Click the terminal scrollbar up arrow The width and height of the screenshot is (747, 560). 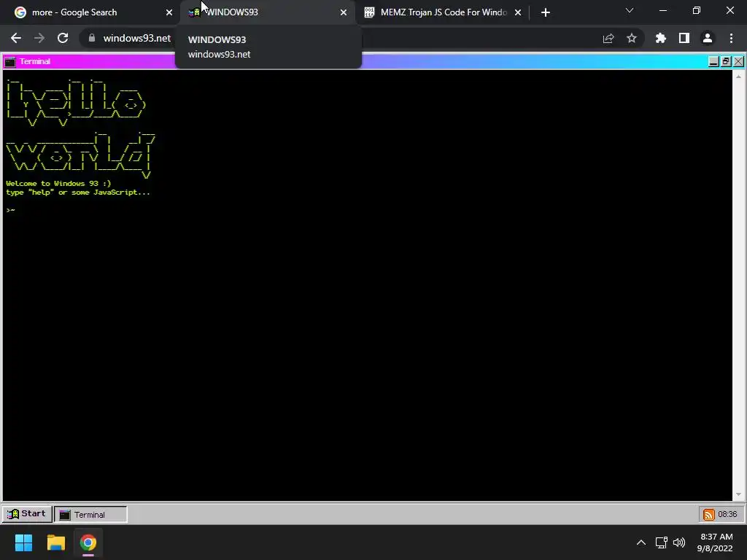(738, 76)
